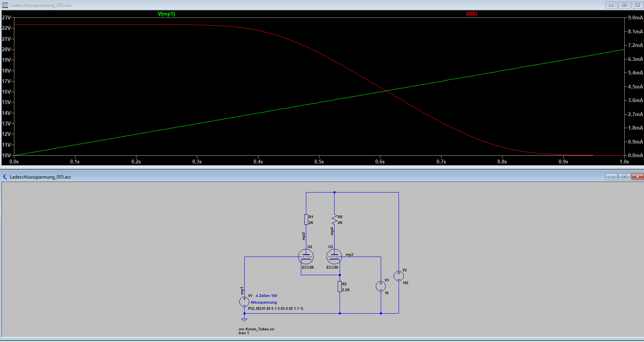This screenshot has width=644, height=342.
Task: Click the 2.2K value of R5
Action: pos(346,290)
